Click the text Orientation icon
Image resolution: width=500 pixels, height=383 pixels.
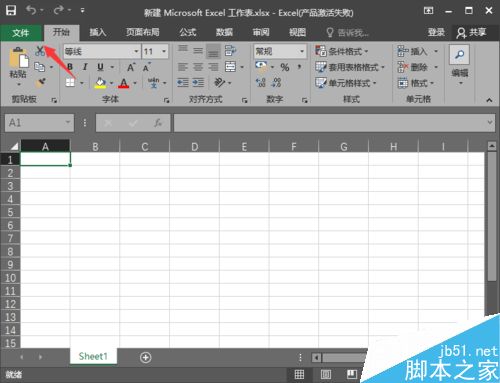click(220, 82)
